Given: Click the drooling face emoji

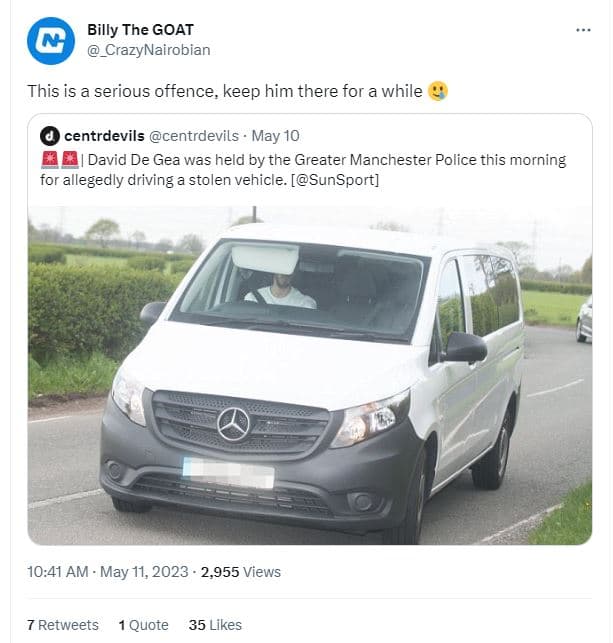Looking at the screenshot, I should pos(438,91).
